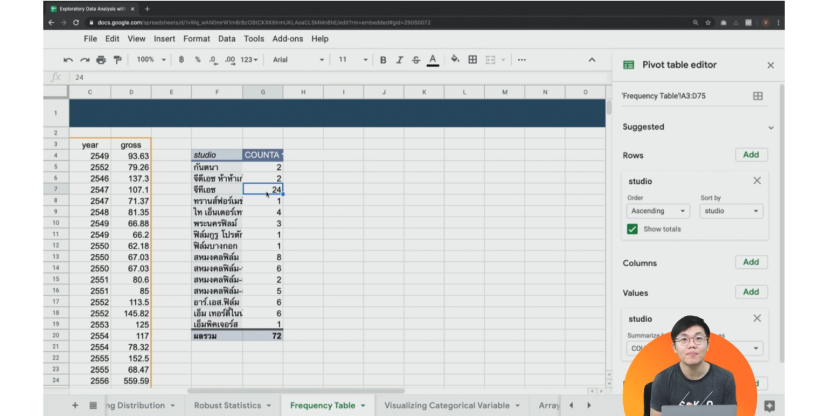Collapse the menus with the up chevron
This screenshot has width=827, height=416.
(x=592, y=60)
